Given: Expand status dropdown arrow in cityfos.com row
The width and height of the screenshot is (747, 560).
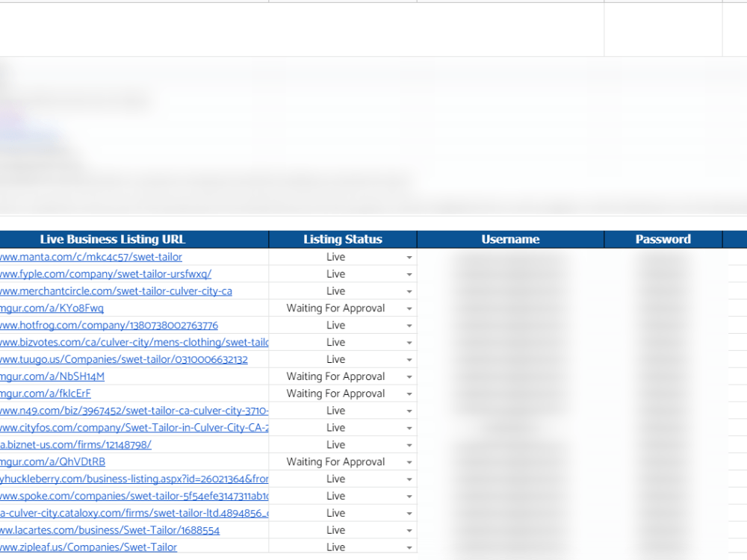Looking at the screenshot, I should point(409,429).
